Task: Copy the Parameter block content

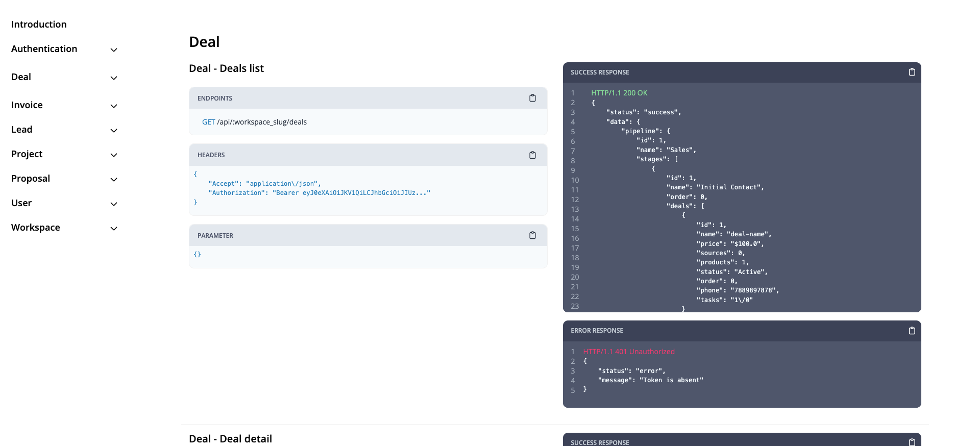Action: pos(532,235)
